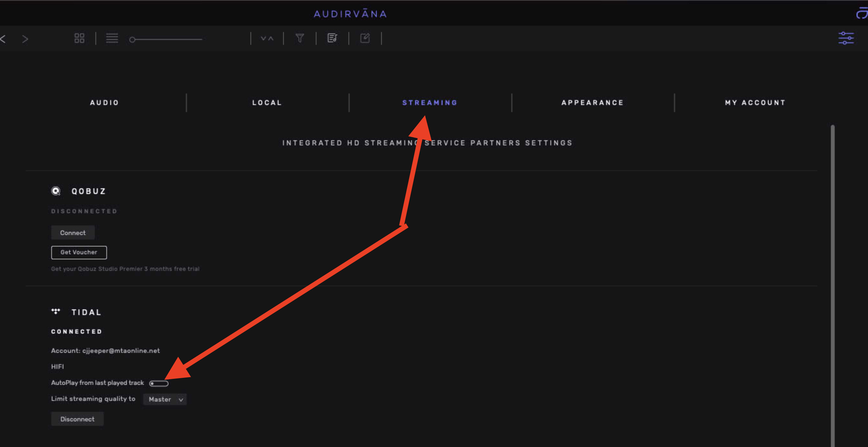
Task: Select the STREAMING settings tab
Action: click(430, 102)
